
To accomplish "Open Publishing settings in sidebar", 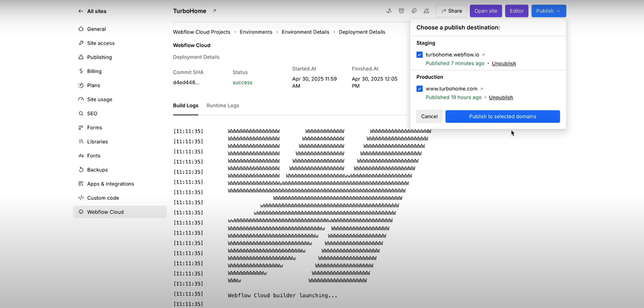I will (x=99, y=57).
